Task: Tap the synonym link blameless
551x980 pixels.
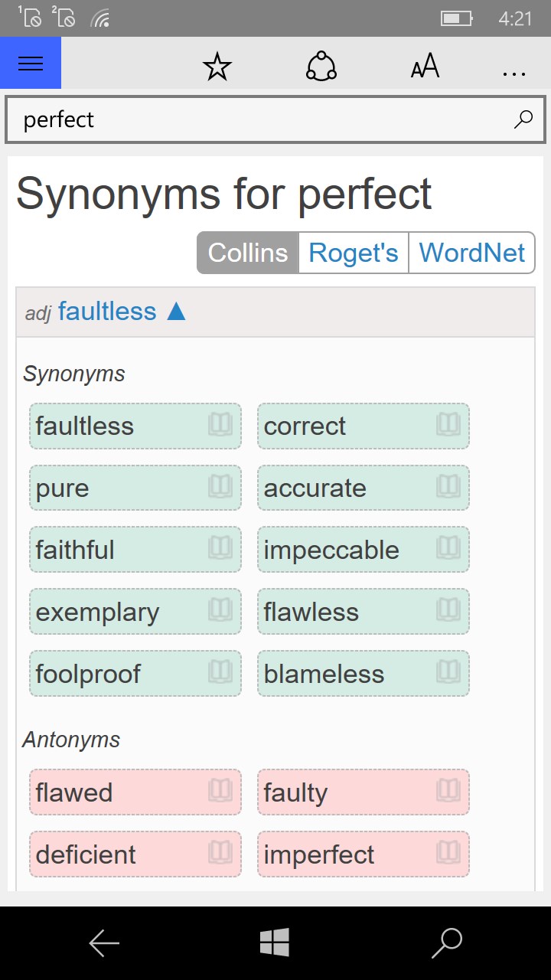Action: (x=324, y=674)
